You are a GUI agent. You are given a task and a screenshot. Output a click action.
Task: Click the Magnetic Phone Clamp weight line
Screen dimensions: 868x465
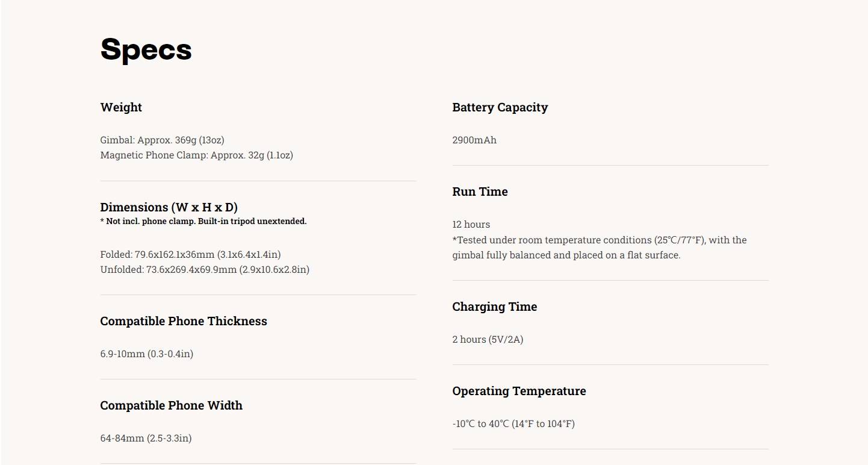(196, 155)
